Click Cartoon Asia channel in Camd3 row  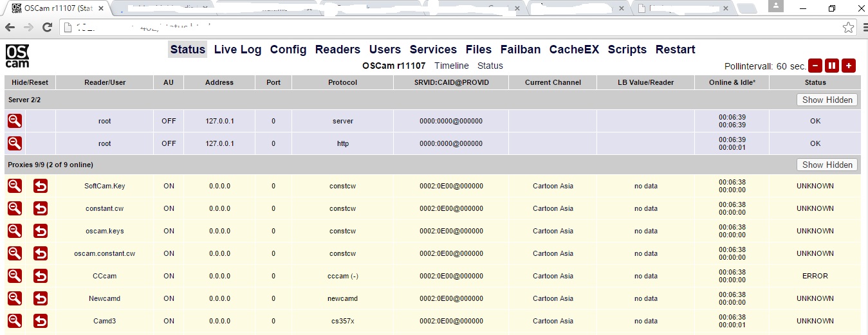[x=553, y=321]
